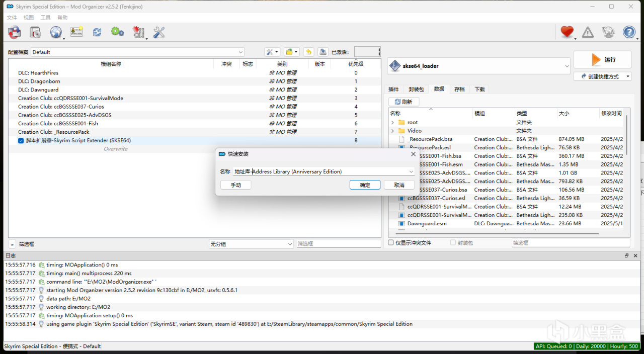Sort mods by 模组名称 column header
The width and height of the screenshot is (644, 354).
click(x=111, y=64)
